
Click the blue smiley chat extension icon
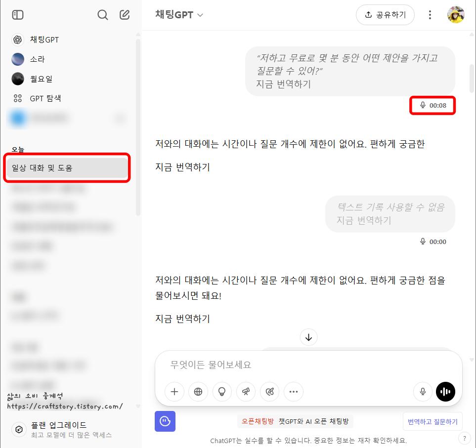(165, 421)
